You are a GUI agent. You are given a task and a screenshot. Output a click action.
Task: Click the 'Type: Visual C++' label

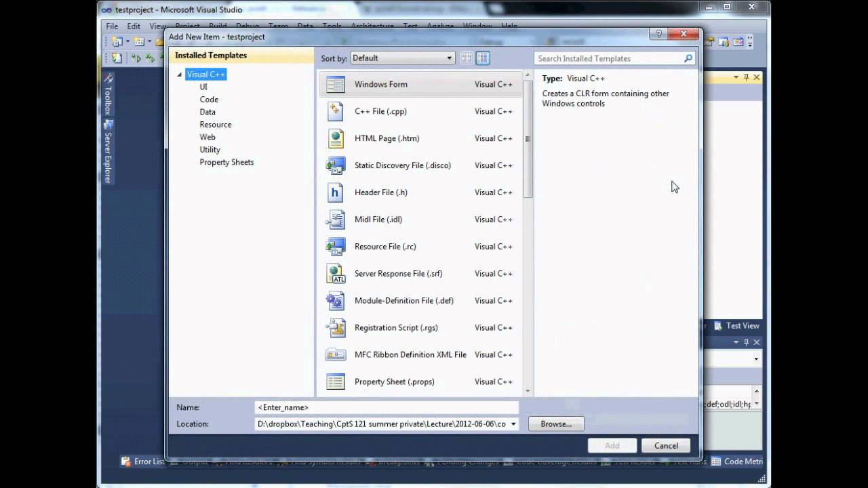573,79
